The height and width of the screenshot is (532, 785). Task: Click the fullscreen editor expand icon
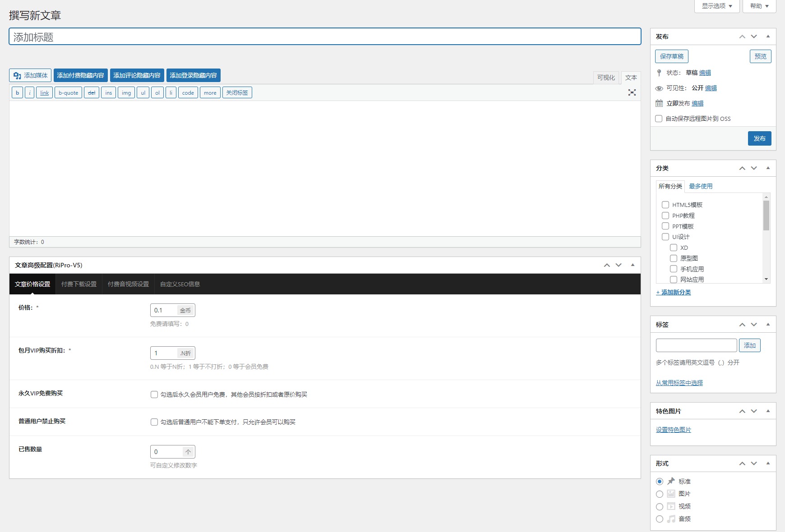point(632,92)
